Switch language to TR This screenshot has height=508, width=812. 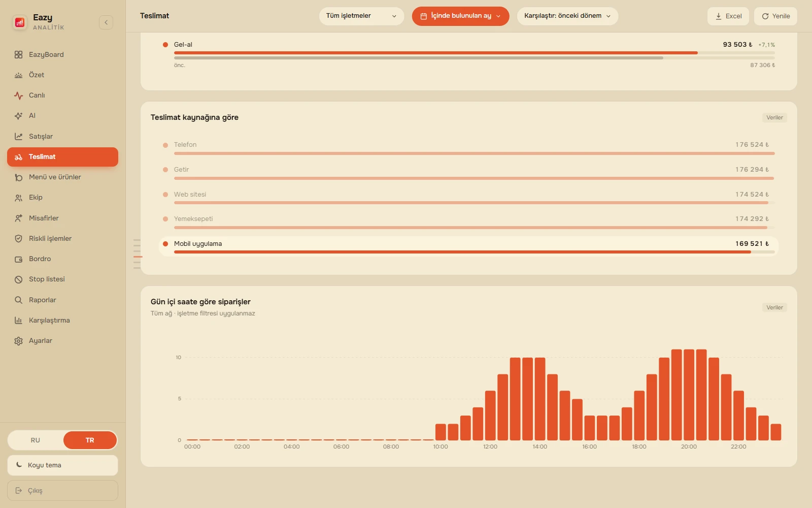[90, 440]
